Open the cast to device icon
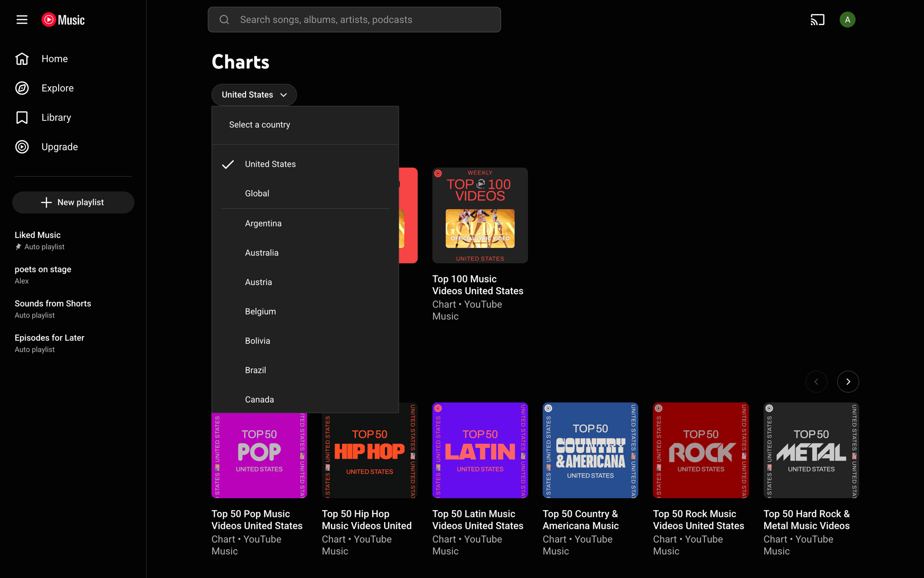This screenshot has width=924, height=578. 817,20
